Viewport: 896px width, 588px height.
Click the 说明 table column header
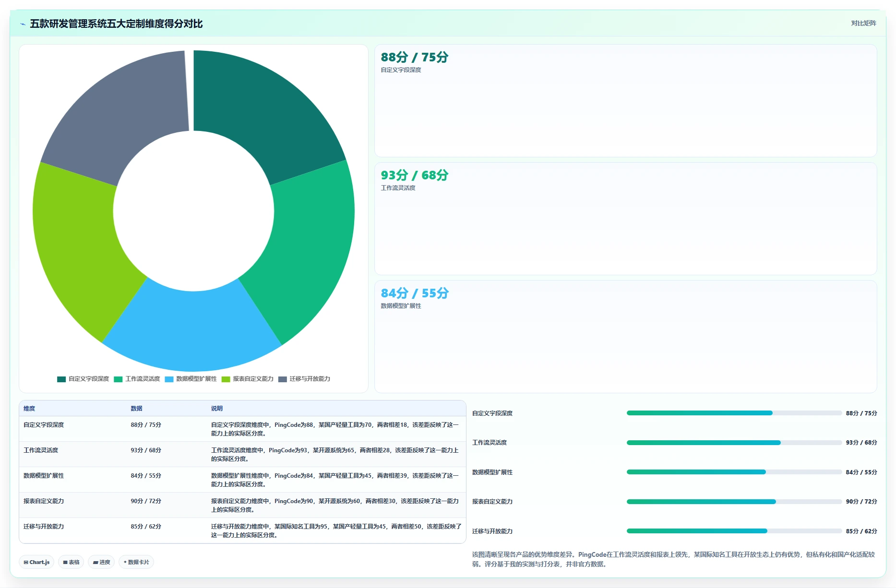217,409
